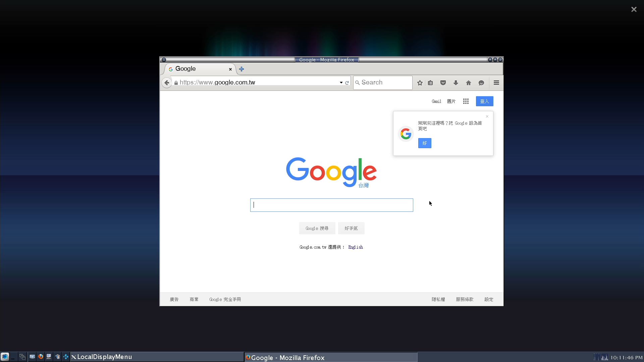Click the up-arrow titlebar button
This screenshot has height=362, width=644.
495,60
